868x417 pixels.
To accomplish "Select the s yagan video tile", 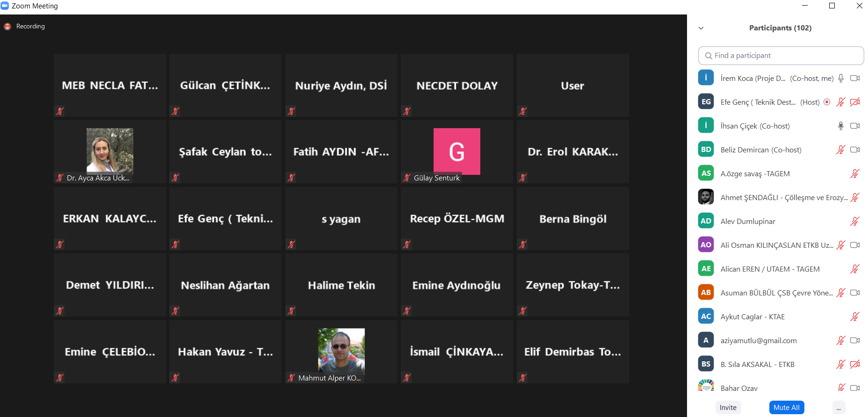I will pyautogui.click(x=341, y=218).
